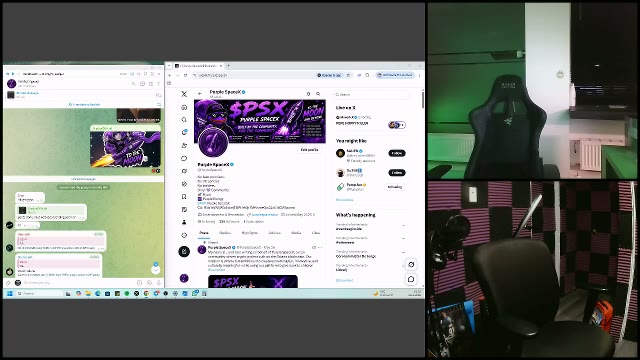
Task: Click the Telegram message input field
Action: (78, 283)
